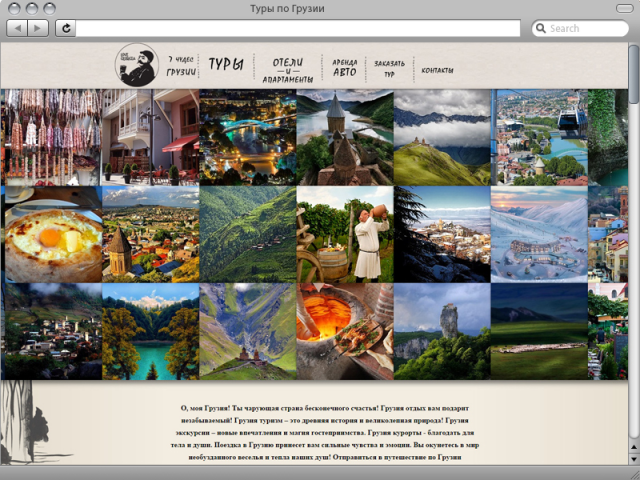Open the street cafe with balconies photo
The width and height of the screenshot is (640, 480).
pyautogui.click(x=151, y=137)
